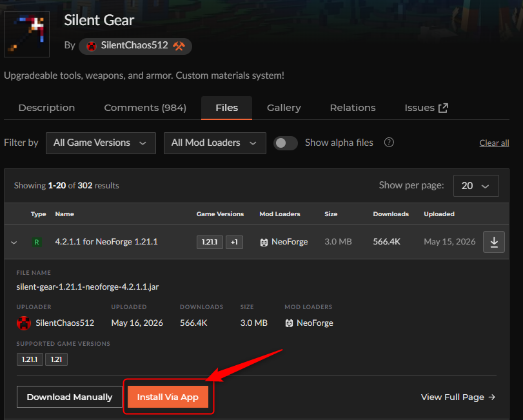Open View Full Page link
This screenshot has height=420, width=523.
click(458, 397)
